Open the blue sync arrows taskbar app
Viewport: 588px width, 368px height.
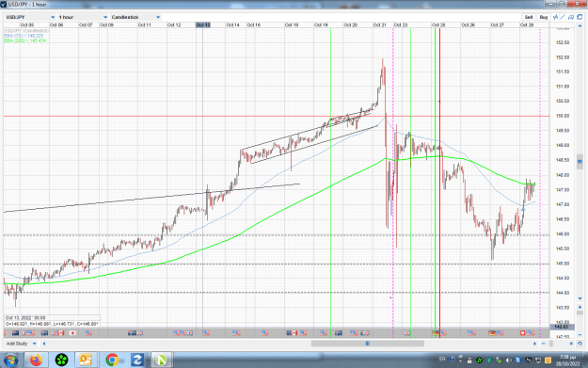pyautogui.click(x=137, y=360)
